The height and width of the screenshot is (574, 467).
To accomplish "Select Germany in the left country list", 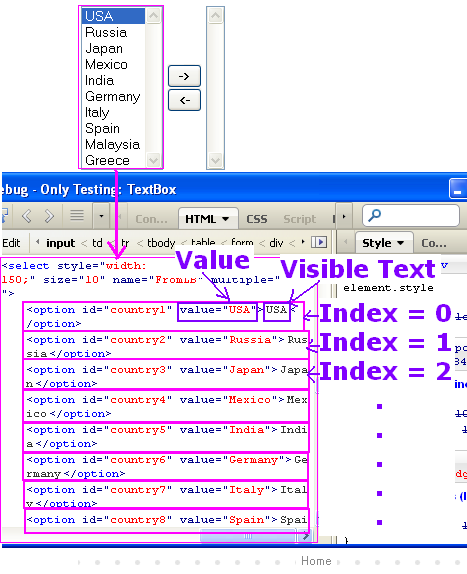I will pyautogui.click(x=113, y=97).
